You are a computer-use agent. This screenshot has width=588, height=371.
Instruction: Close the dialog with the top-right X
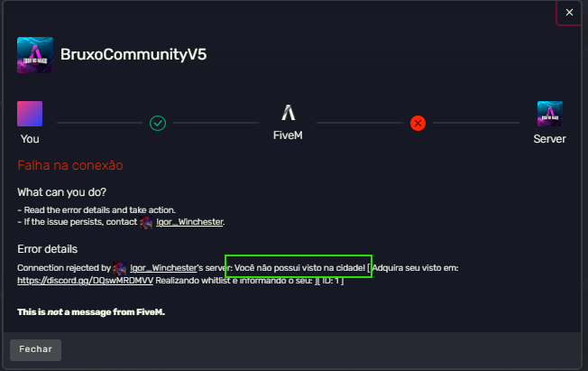click(x=569, y=13)
